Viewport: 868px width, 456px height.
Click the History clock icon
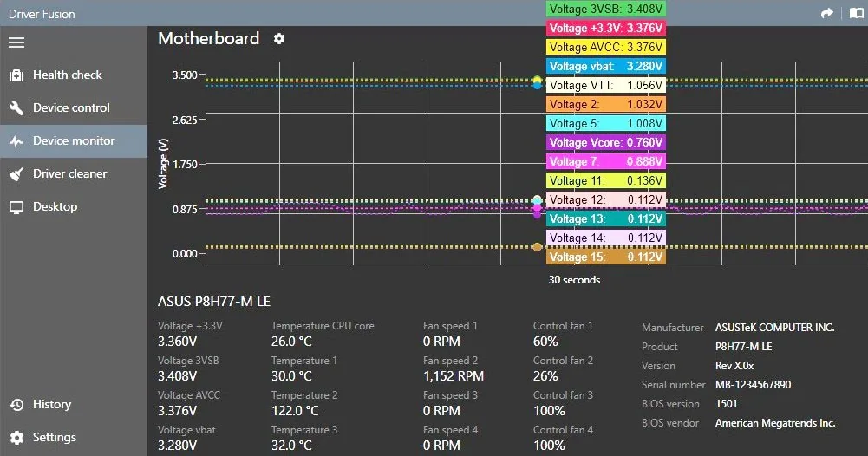(x=16, y=405)
